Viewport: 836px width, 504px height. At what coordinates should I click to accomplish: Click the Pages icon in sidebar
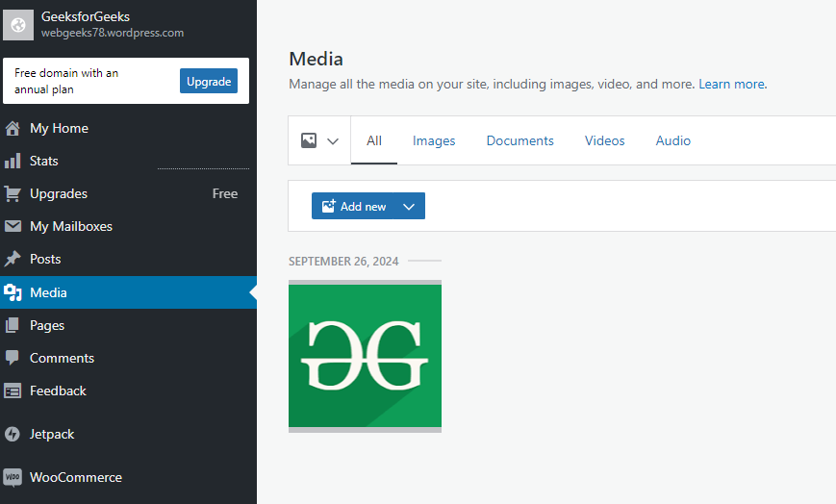click(13, 325)
